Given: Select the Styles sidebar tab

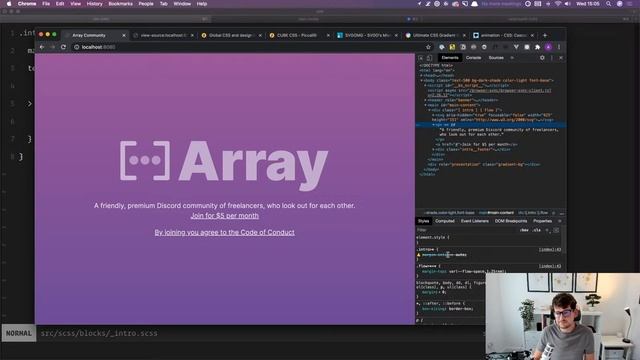Looking at the screenshot, I should tap(423, 221).
